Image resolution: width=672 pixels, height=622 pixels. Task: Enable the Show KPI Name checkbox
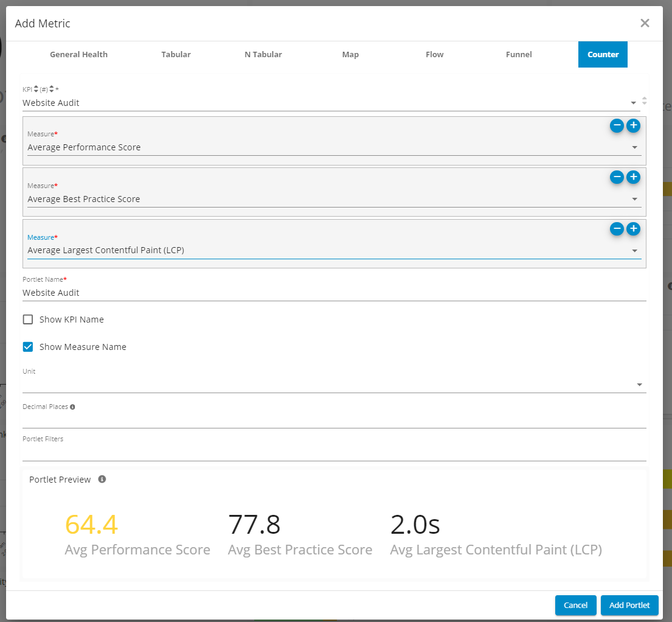click(28, 320)
